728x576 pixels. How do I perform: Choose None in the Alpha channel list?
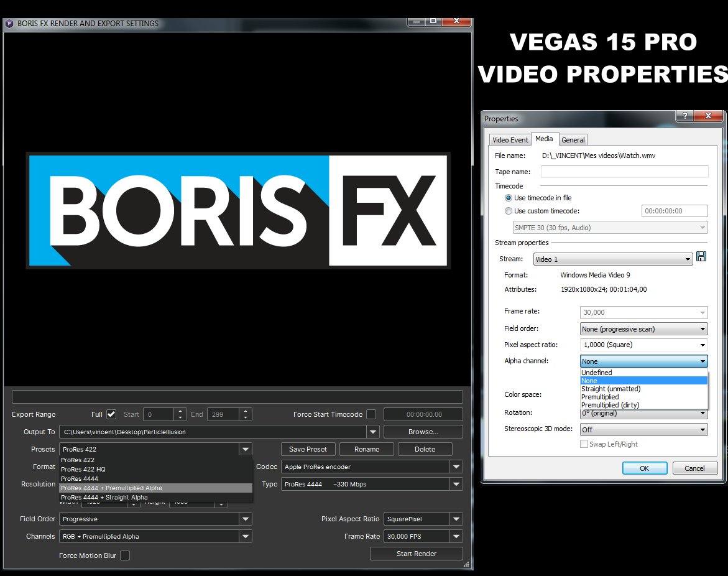pyautogui.click(x=644, y=381)
